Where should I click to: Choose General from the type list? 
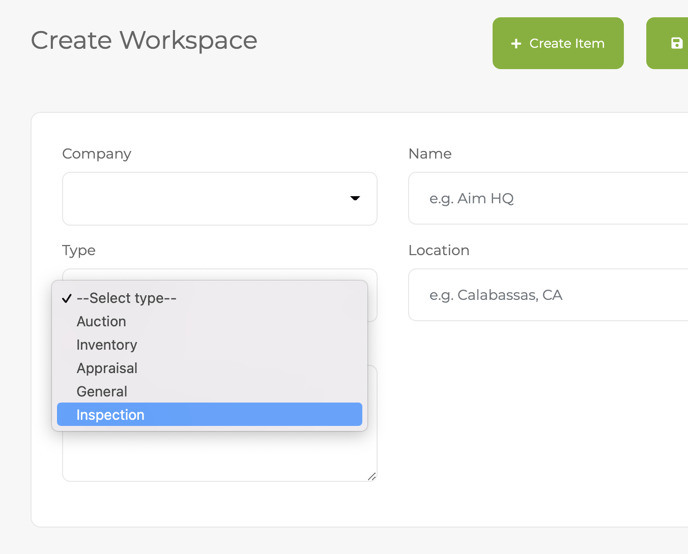coord(209,391)
